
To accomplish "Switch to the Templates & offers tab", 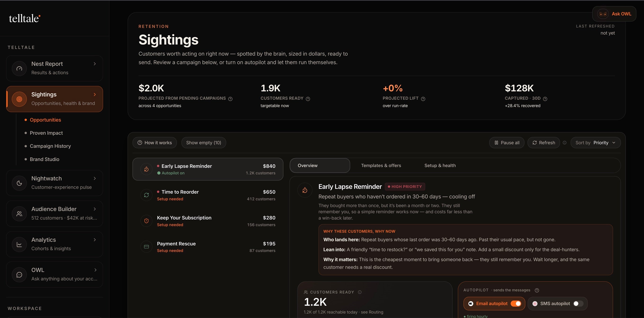I will tap(381, 166).
